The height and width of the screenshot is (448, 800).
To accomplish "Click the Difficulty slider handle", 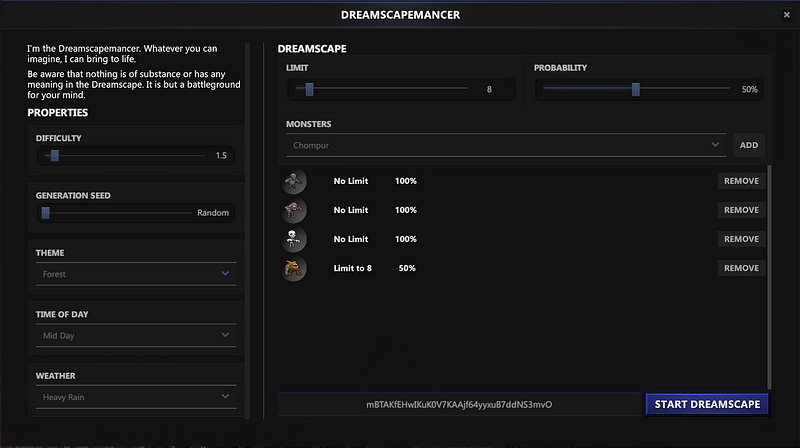I will (54, 155).
